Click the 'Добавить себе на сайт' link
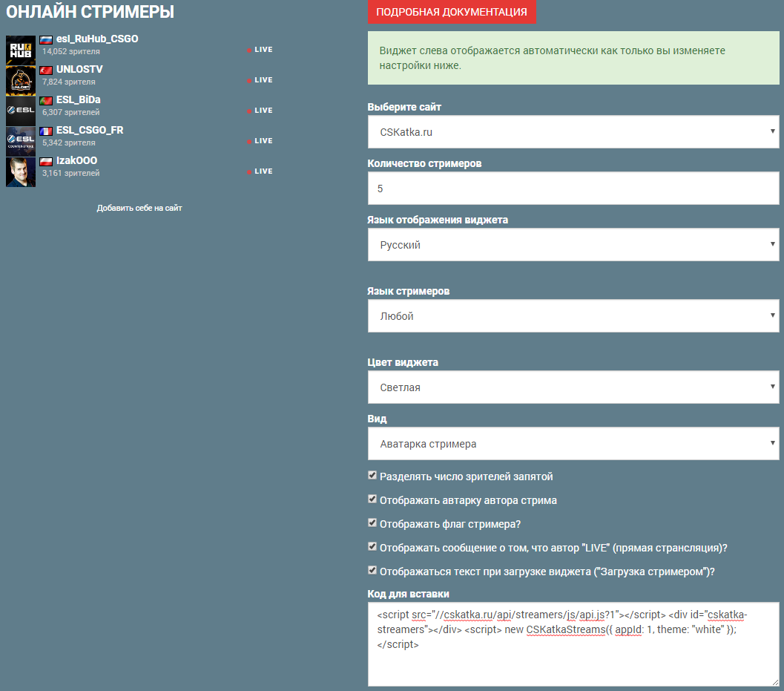Viewport: 784px width, 691px height. click(139, 208)
